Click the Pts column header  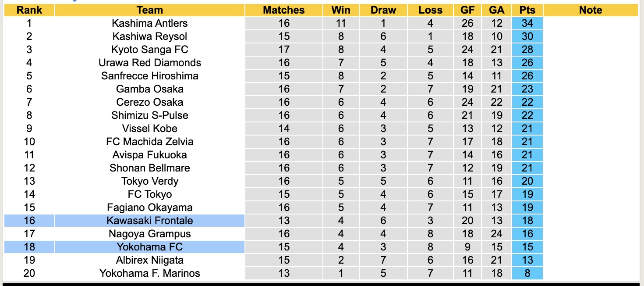click(527, 10)
